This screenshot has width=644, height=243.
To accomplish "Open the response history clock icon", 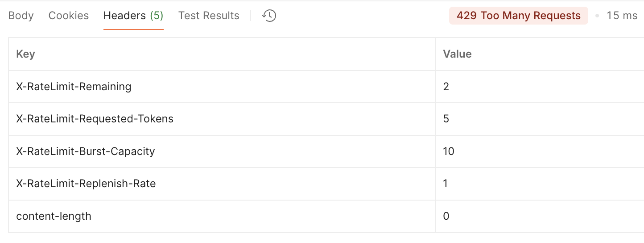I will pyautogui.click(x=269, y=16).
